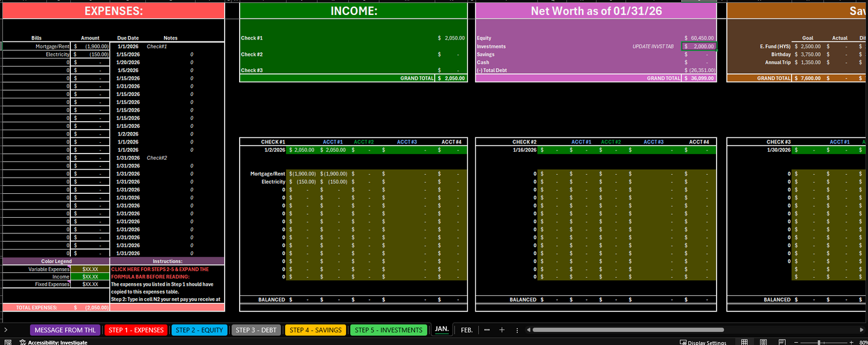This screenshot has width=868, height=345.
Task: Select Check #1 income amount 2,050.00
Action: 451,38
